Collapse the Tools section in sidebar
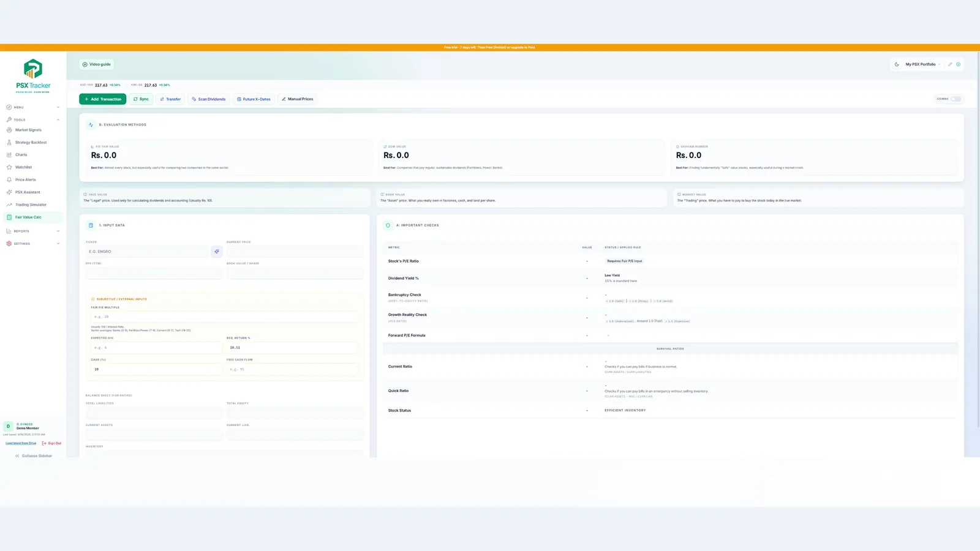This screenshot has width=980, height=551. [x=33, y=120]
